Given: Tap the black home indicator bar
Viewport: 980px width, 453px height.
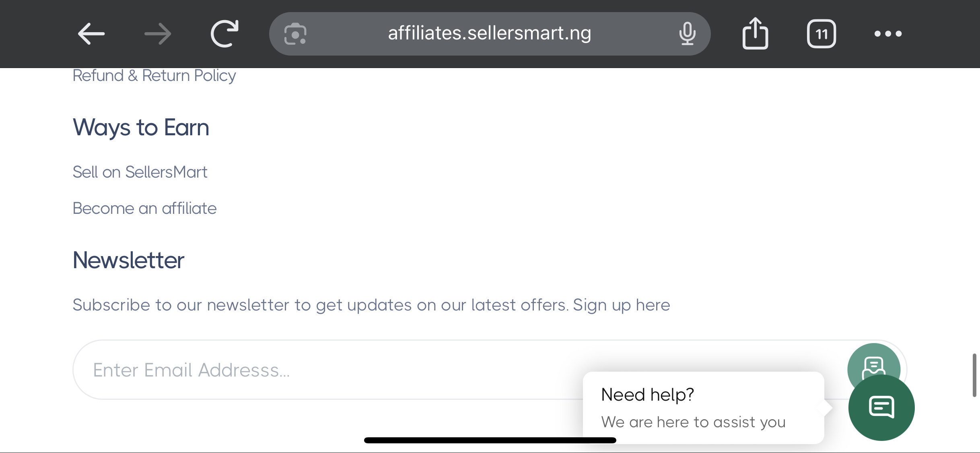Looking at the screenshot, I should [x=490, y=440].
